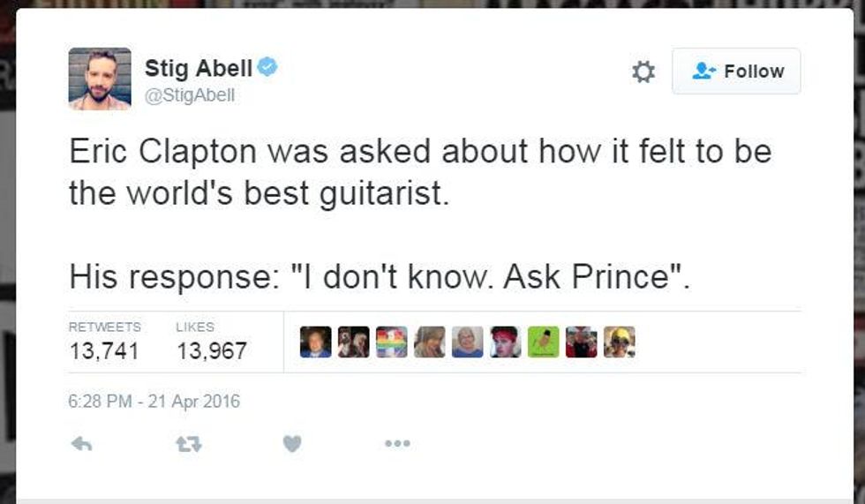Click the two dogs liker avatar

tap(354, 342)
